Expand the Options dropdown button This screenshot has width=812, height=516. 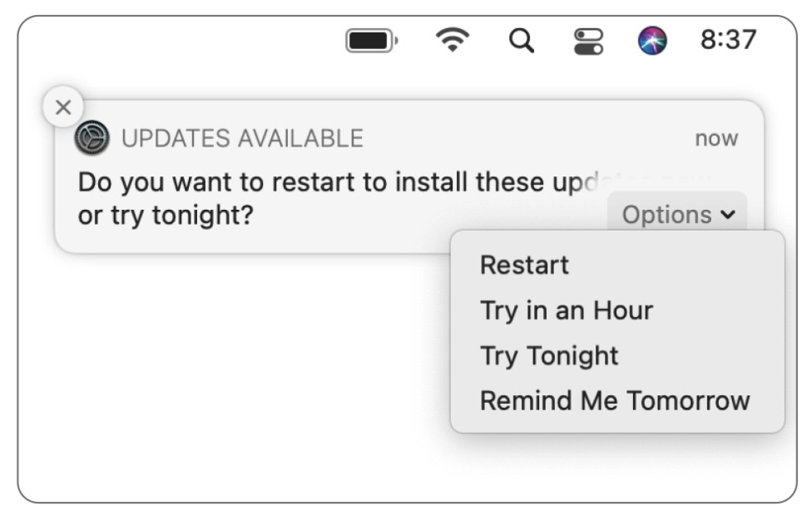(x=677, y=213)
